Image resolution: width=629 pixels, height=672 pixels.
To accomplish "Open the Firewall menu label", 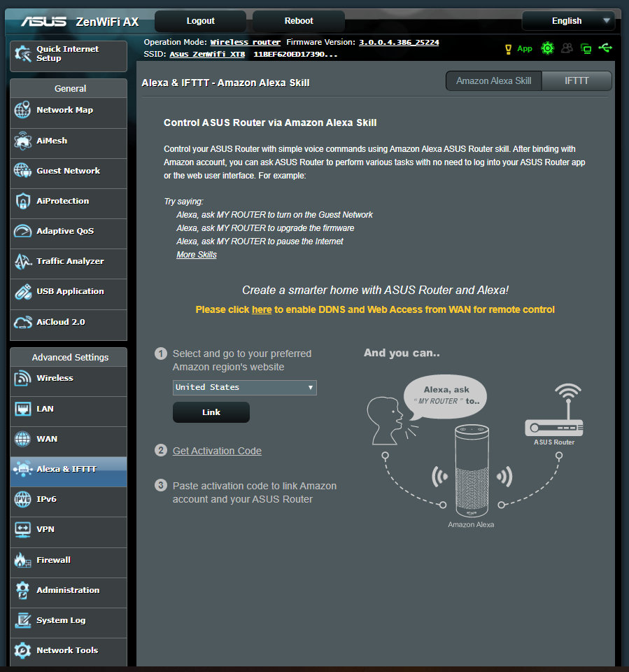I will (x=54, y=560).
